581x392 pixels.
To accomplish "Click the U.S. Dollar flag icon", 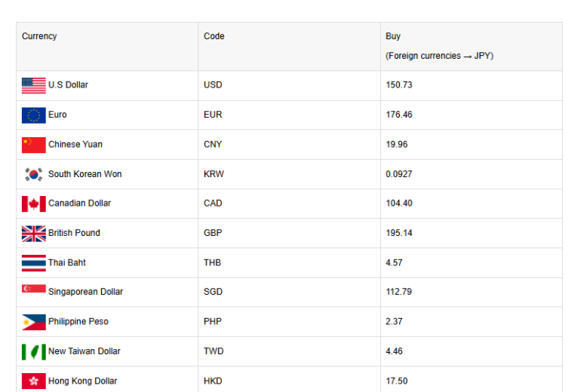I will click(34, 85).
